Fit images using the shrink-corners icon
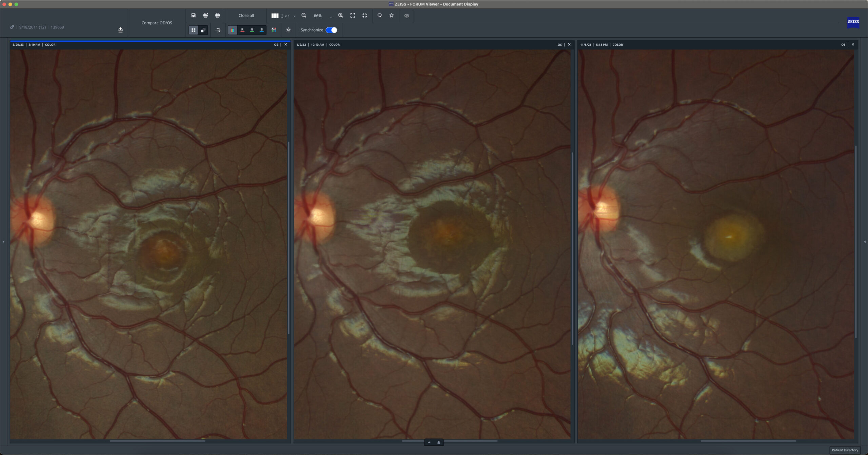This screenshot has width=868, height=455. tap(365, 15)
